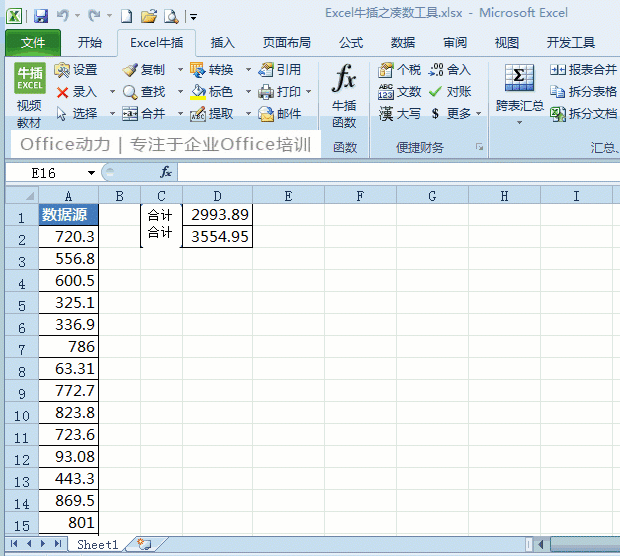Expand the 转换 dropdown arrow
Viewport: 620px width, 556px height.
[248, 70]
